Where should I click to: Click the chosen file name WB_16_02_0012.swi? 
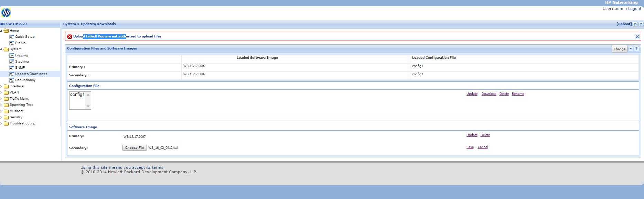163,148
